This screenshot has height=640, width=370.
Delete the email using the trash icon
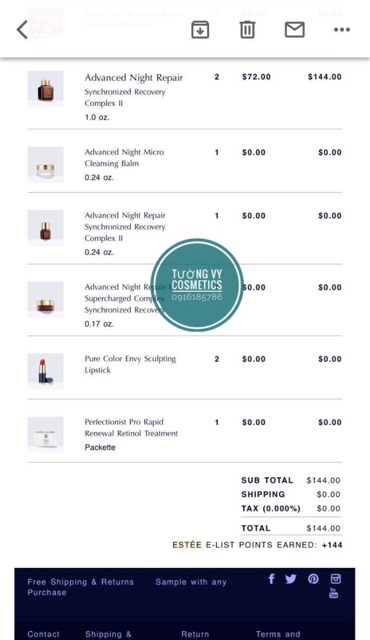pos(247,30)
